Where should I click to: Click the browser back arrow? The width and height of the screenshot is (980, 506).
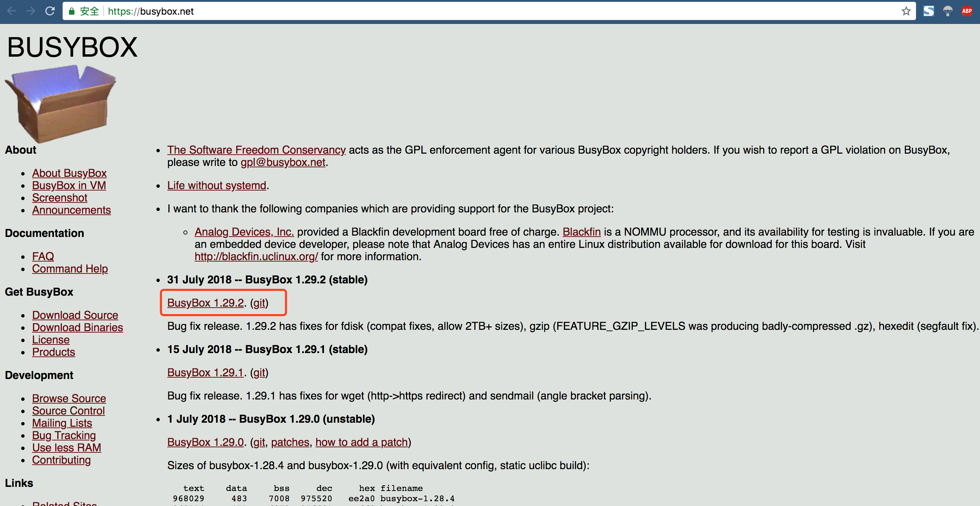[x=12, y=11]
